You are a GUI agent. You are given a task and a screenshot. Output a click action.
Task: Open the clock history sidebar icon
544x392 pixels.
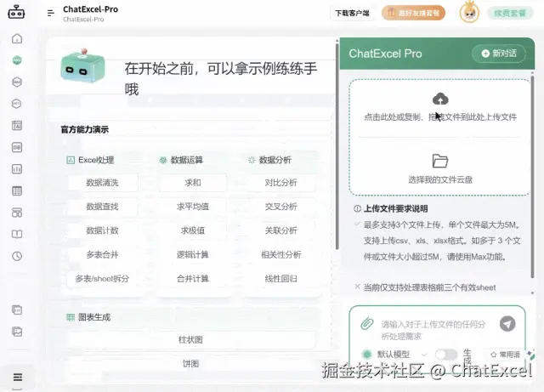(x=17, y=256)
